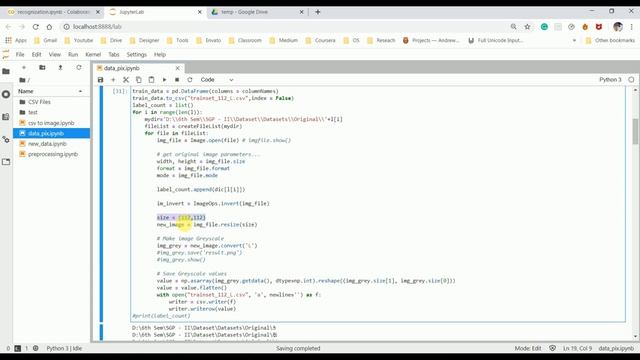Cut selected cells with scissors icon
This screenshot has width=640, height=360.
coord(126,80)
